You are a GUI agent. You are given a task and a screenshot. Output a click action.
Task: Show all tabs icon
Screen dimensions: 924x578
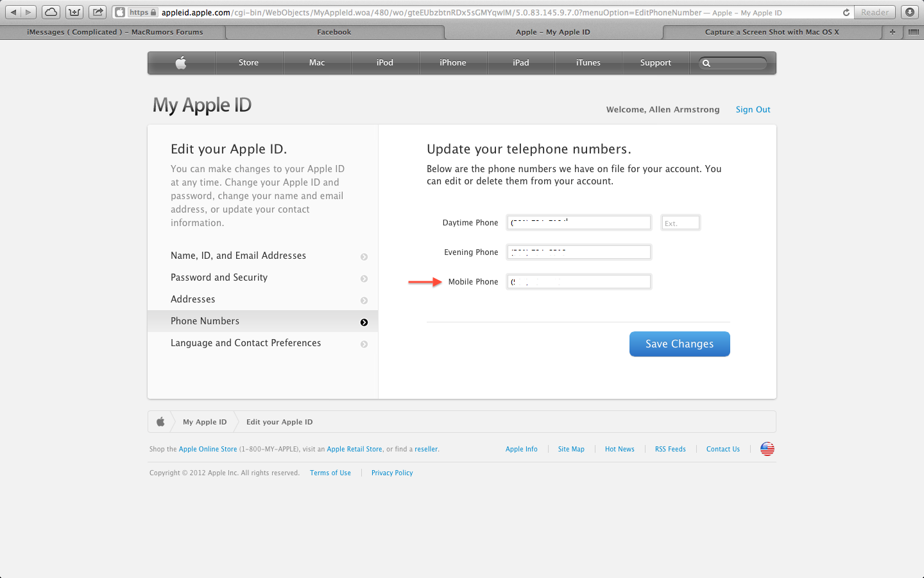click(913, 31)
